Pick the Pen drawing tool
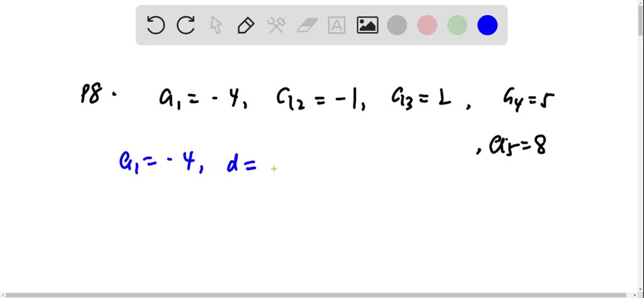The image size is (644, 298). click(x=246, y=25)
